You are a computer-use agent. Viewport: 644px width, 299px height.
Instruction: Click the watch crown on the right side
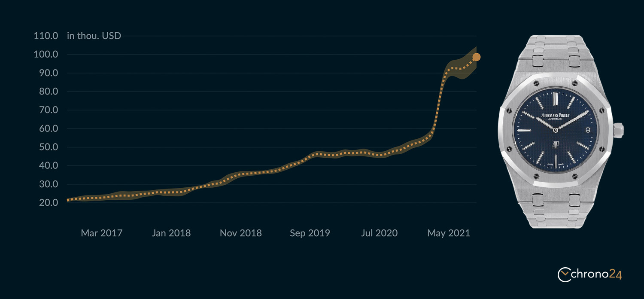[618, 130]
